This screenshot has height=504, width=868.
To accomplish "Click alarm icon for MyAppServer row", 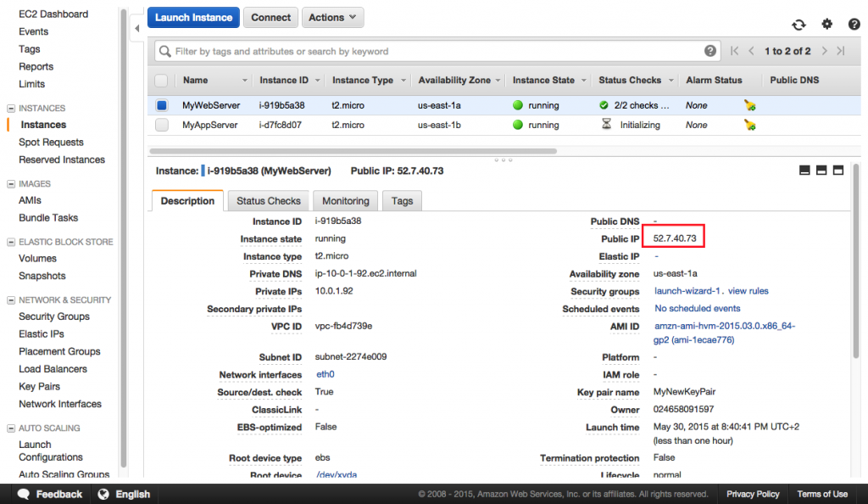I will [749, 126].
